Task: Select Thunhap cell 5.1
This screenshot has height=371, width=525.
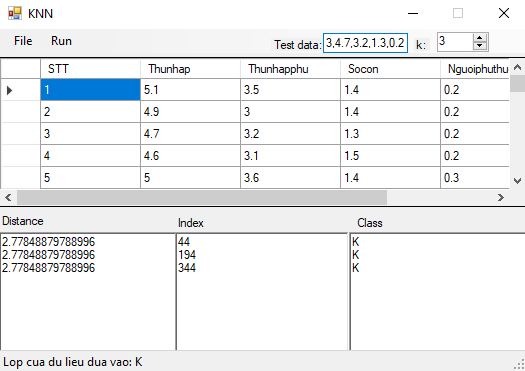Action: [x=190, y=90]
